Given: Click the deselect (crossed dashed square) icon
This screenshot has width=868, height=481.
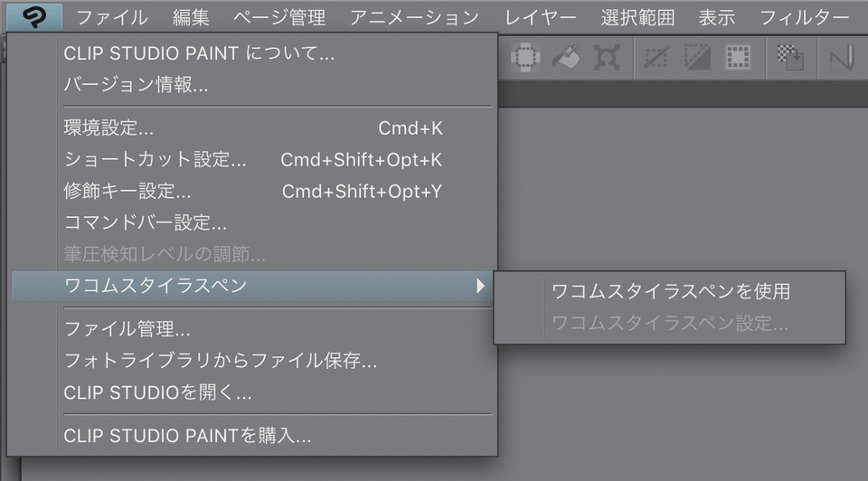Looking at the screenshot, I should 656,58.
